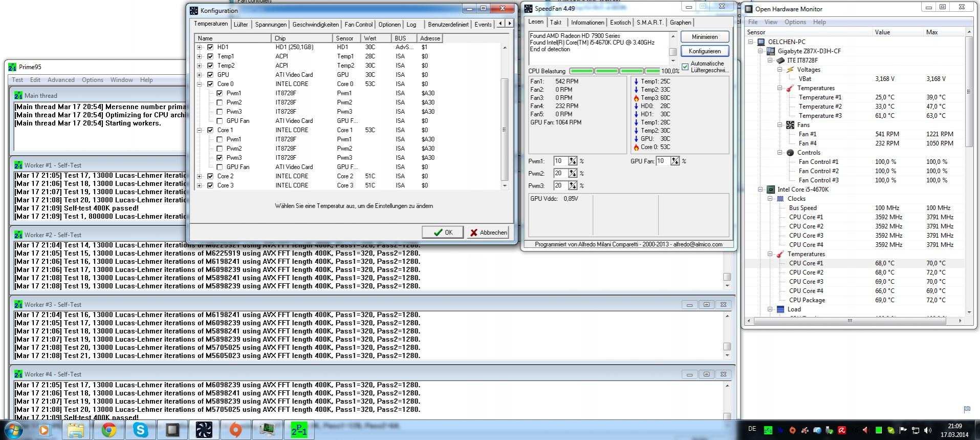
Task: Open the Advanced menu in Prime95
Action: 61,80
